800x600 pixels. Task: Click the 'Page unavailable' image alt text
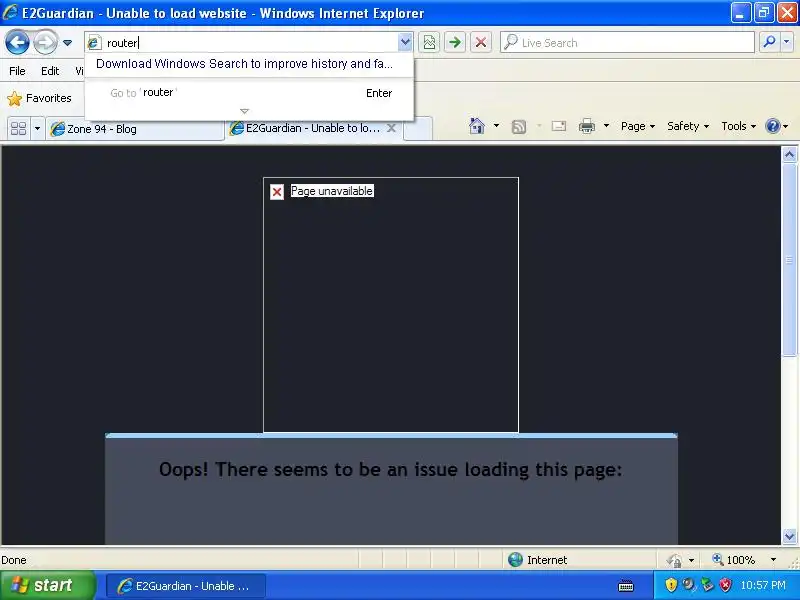coord(332,191)
